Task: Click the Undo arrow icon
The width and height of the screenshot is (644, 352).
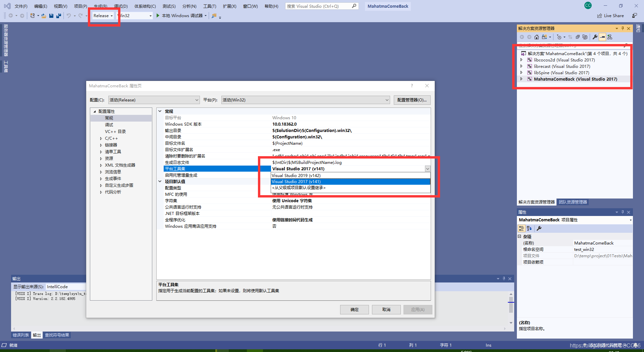Action: pyautogui.click(x=68, y=15)
